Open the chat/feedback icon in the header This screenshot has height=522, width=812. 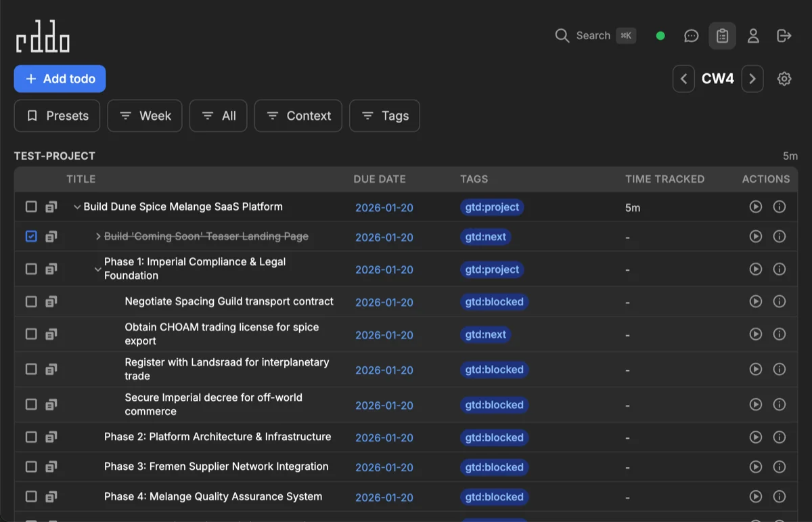pos(691,35)
